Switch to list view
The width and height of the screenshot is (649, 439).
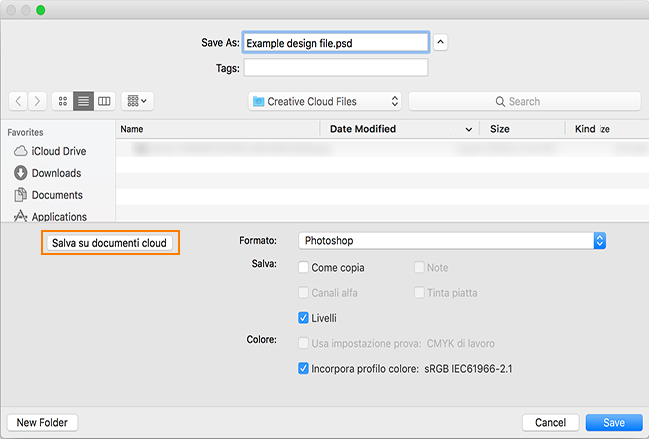(84, 101)
